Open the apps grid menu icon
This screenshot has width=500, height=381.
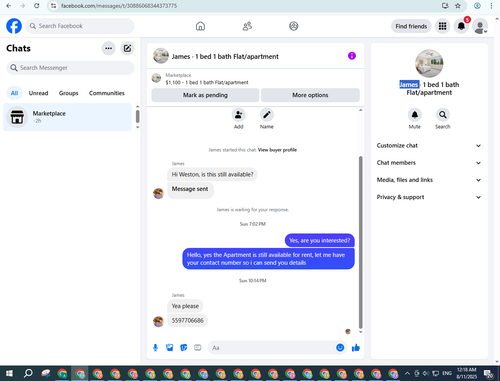442,26
